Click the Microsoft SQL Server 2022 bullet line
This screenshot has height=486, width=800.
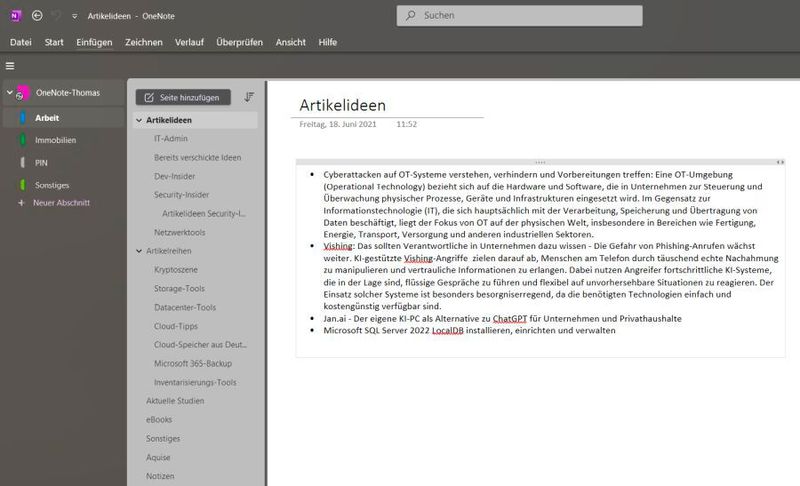click(x=469, y=330)
